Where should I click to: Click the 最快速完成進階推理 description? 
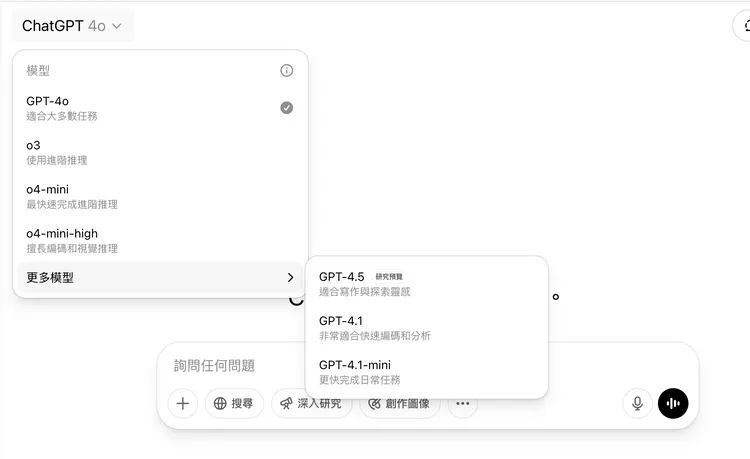pos(72,205)
